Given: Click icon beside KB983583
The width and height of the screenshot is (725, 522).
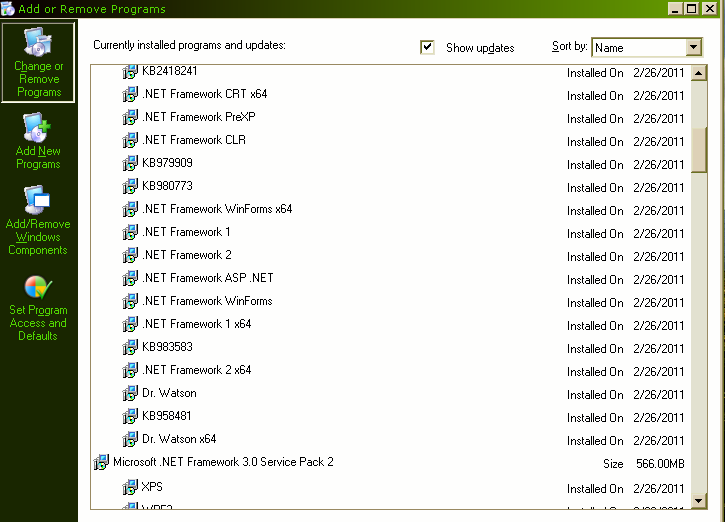Looking at the screenshot, I should coord(130,347).
